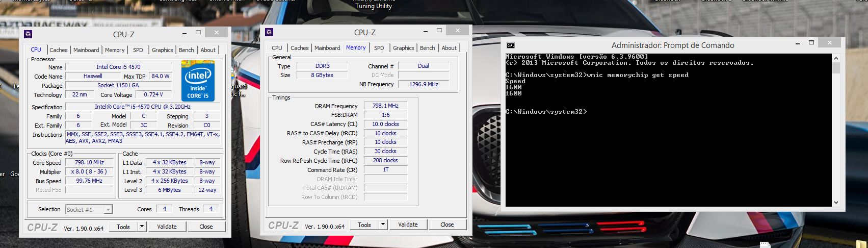Open Caches tab in left CPU-Z window
868x248 pixels.
click(x=58, y=50)
